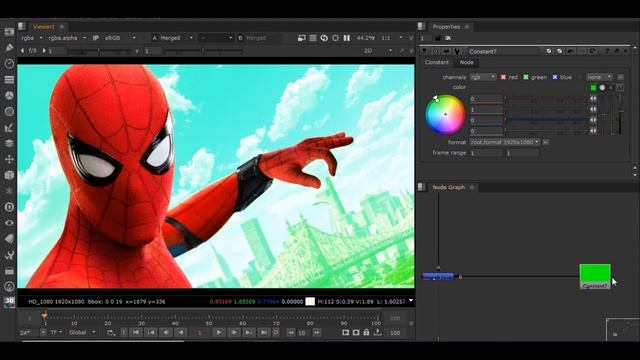Click the hue color wheel in properties

(445, 115)
